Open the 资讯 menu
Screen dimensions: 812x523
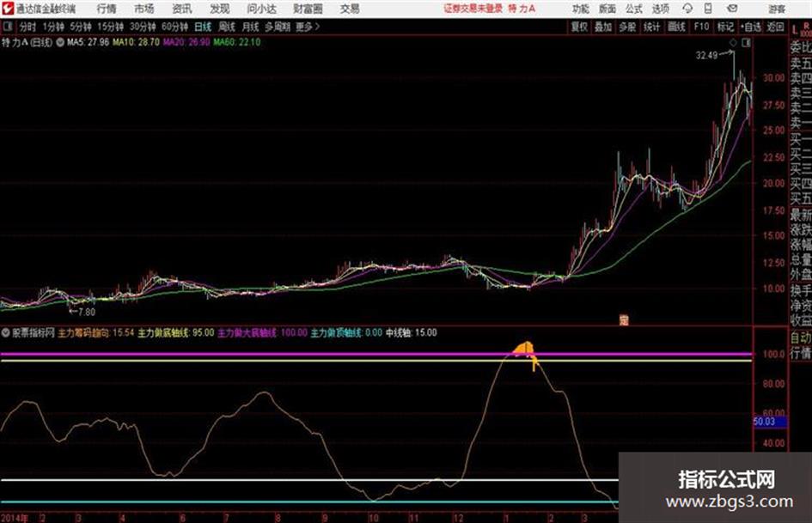click(x=182, y=9)
